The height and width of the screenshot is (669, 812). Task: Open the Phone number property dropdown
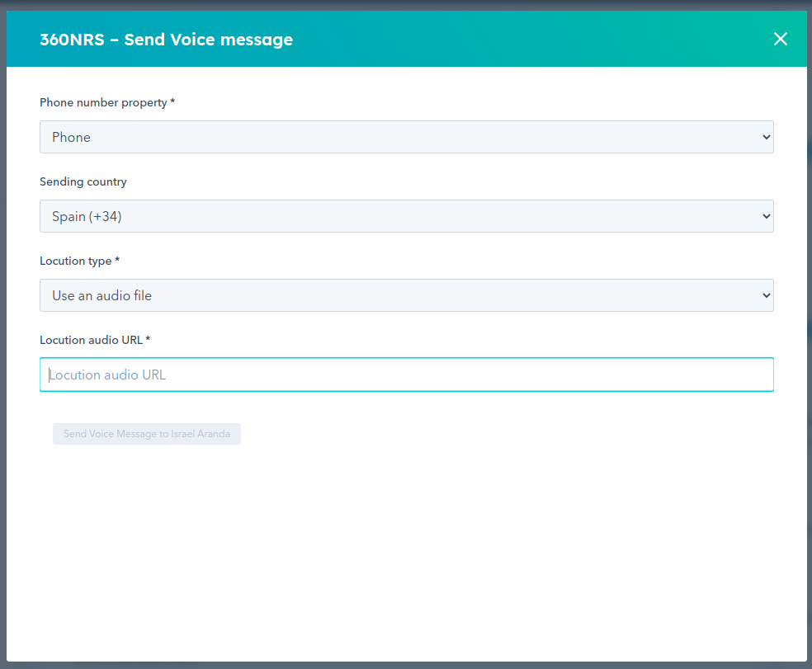point(406,137)
